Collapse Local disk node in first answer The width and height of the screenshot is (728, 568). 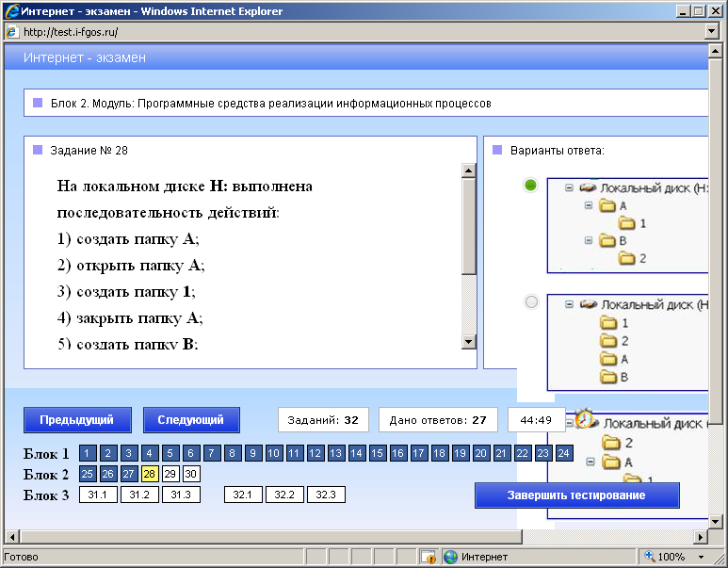[569, 188]
